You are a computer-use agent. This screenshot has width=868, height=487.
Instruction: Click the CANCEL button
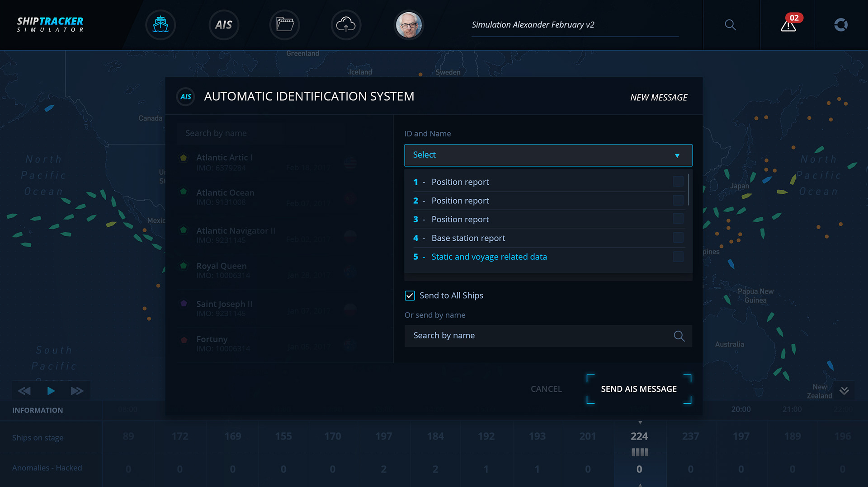546,389
